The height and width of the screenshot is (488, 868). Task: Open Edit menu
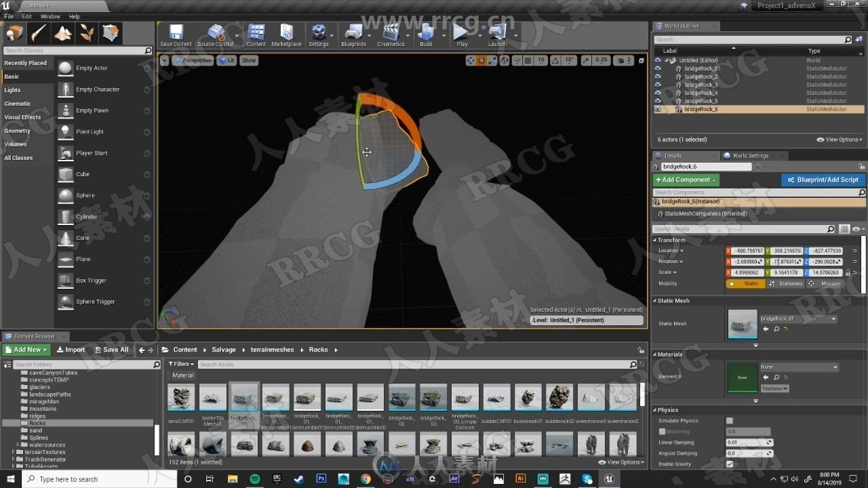(x=27, y=16)
